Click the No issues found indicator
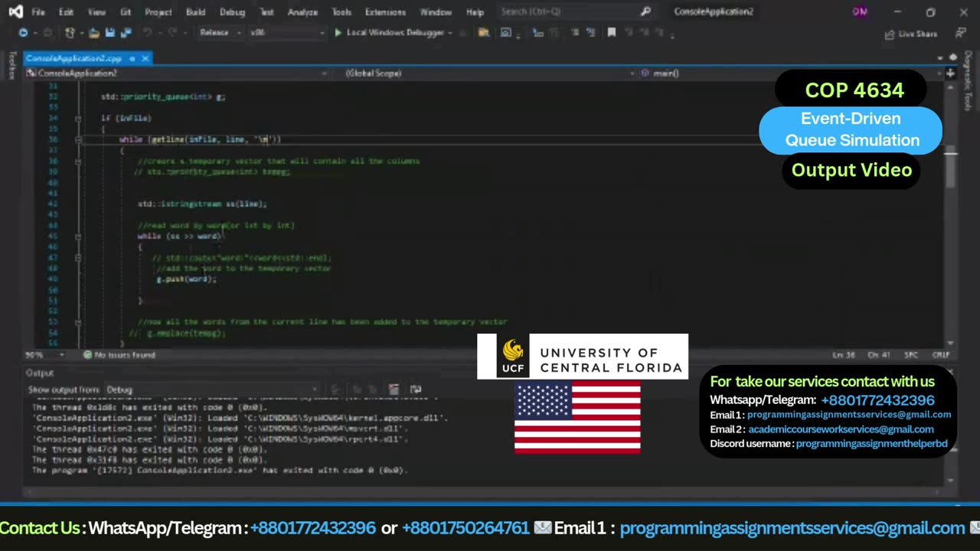 119,355
